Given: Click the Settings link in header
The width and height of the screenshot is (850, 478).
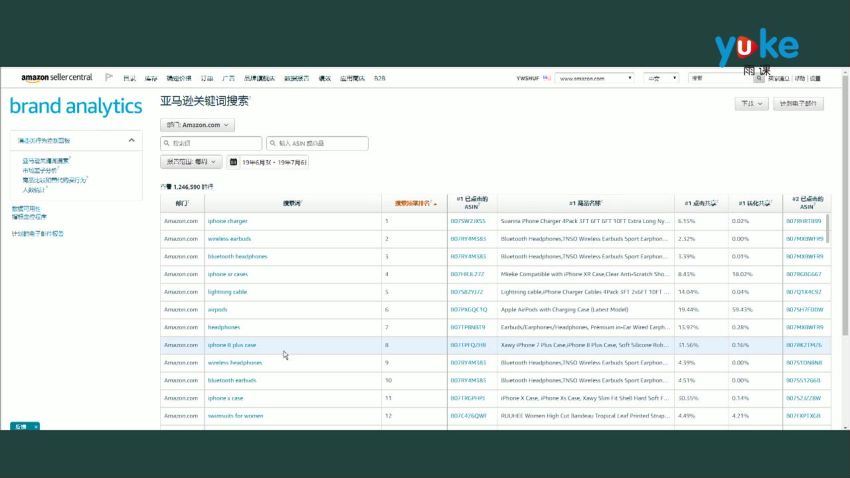Looking at the screenshot, I should click(x=815, y=79).
